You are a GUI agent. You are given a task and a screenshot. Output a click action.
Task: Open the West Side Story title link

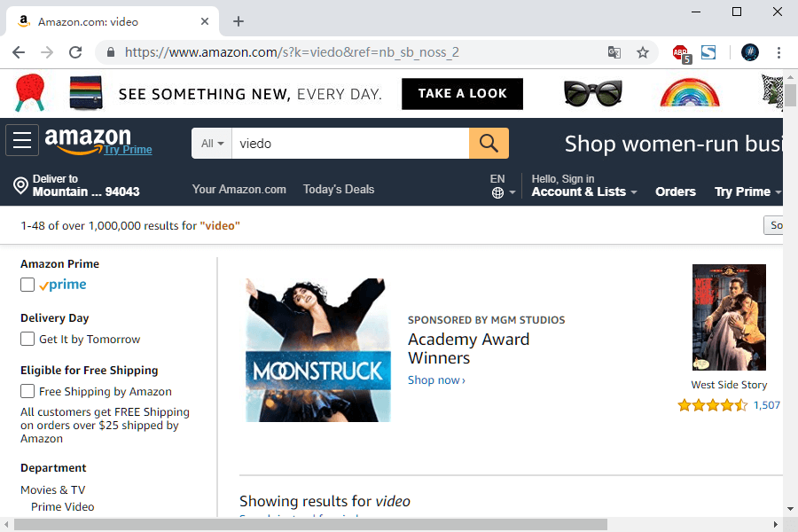(729, 385)
